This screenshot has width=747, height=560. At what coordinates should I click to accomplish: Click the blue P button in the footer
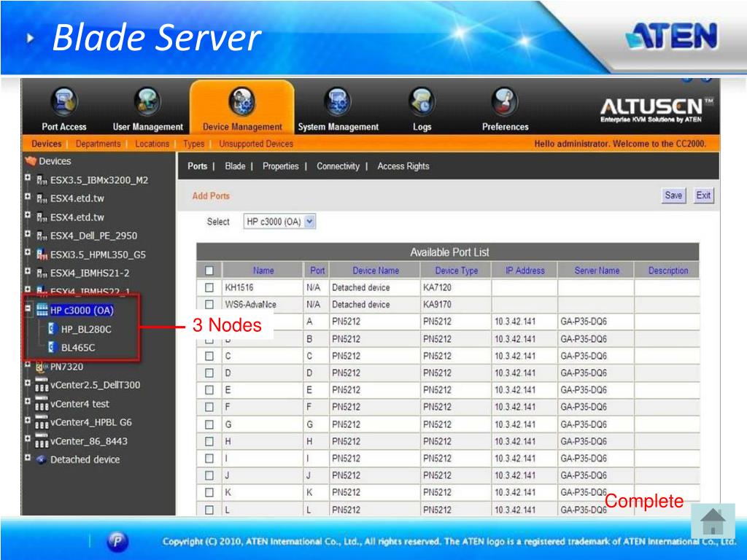tap(117, 541)
